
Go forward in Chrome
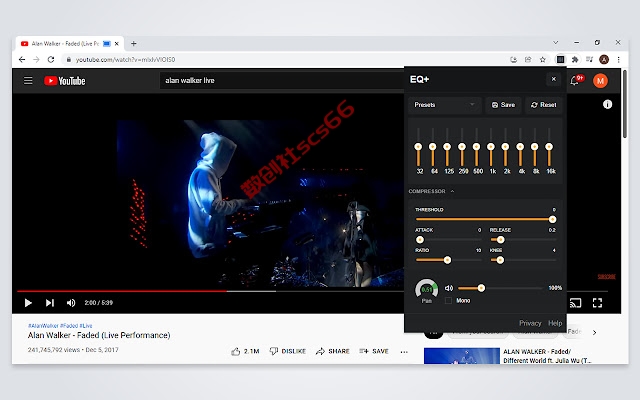(36, 60)
